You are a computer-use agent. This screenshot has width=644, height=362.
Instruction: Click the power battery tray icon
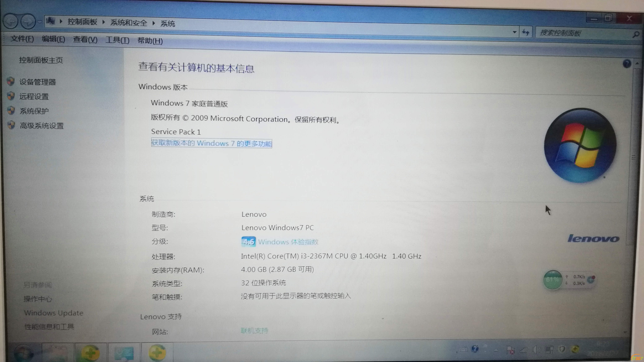pos(549,349)
